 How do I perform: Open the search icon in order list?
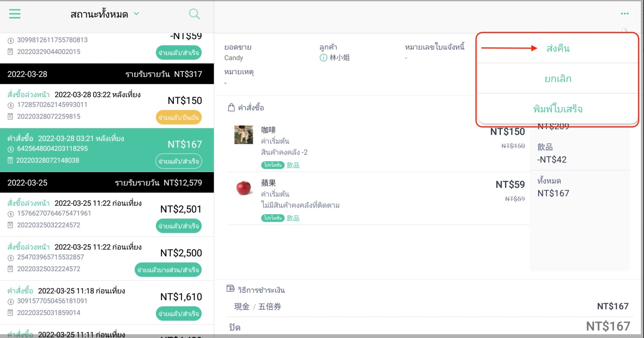pyautogui.click(x=194, y=14)
